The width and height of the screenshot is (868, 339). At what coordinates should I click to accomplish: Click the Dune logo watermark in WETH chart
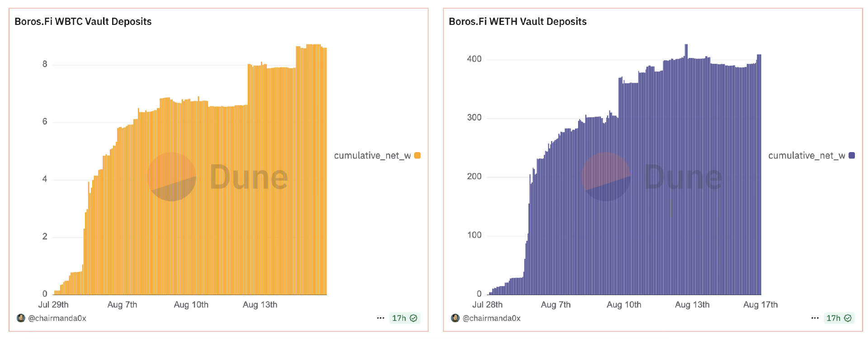click(606, 177)
